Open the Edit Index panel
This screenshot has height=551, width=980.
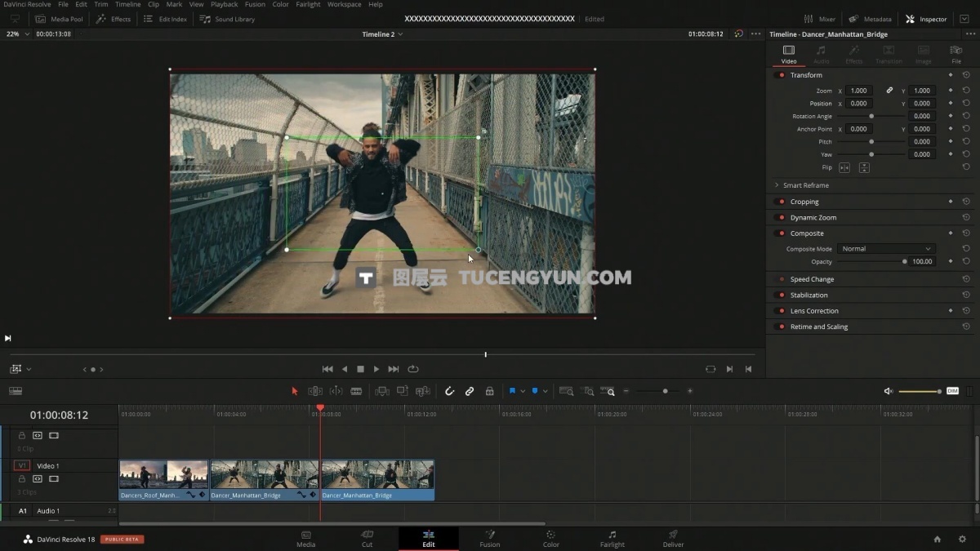pos(165,19)
